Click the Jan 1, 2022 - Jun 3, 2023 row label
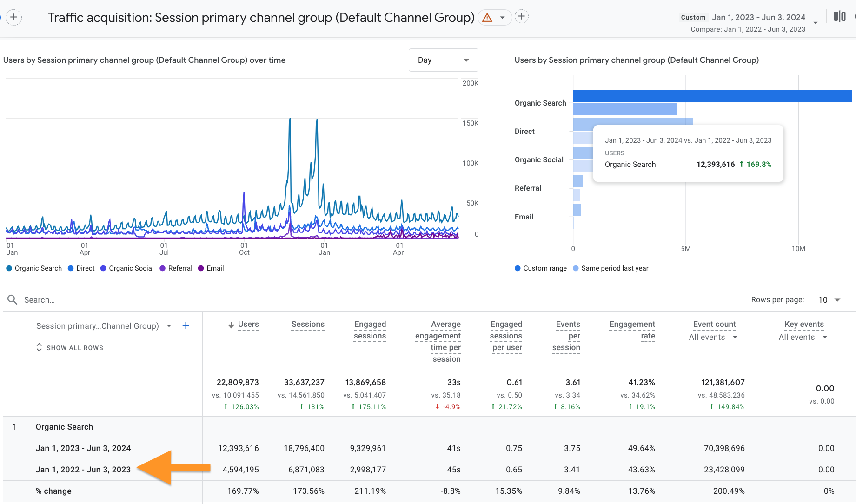This screenshot has width=856, height=504. 83,470
